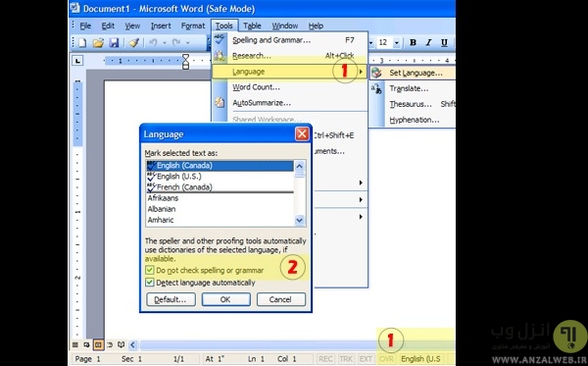Uncheck Detect language automatically
This screenshot has width=588, height=366.
coord(149,283)
